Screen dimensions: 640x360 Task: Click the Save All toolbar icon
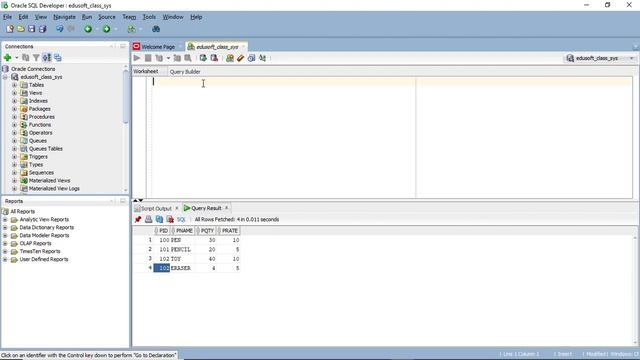[x=42, y=29]
